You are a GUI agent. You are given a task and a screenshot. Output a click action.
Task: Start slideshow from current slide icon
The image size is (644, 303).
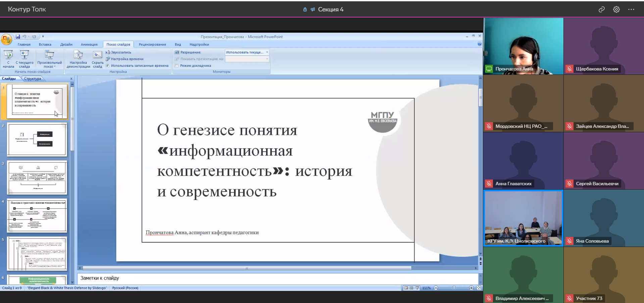coord(24,55)
